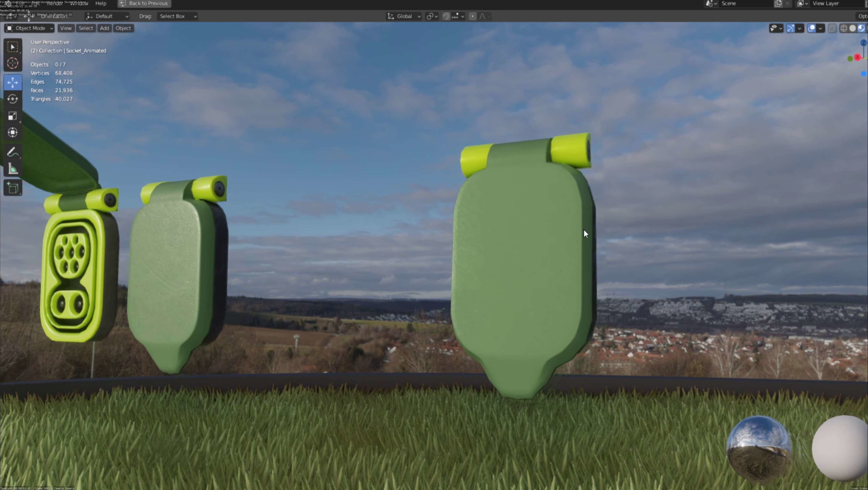This screenshot has width=868, height=490.
Task: Open object visibility and selectability dropdown
Action: pyautogui.click(x=776, y=28)
